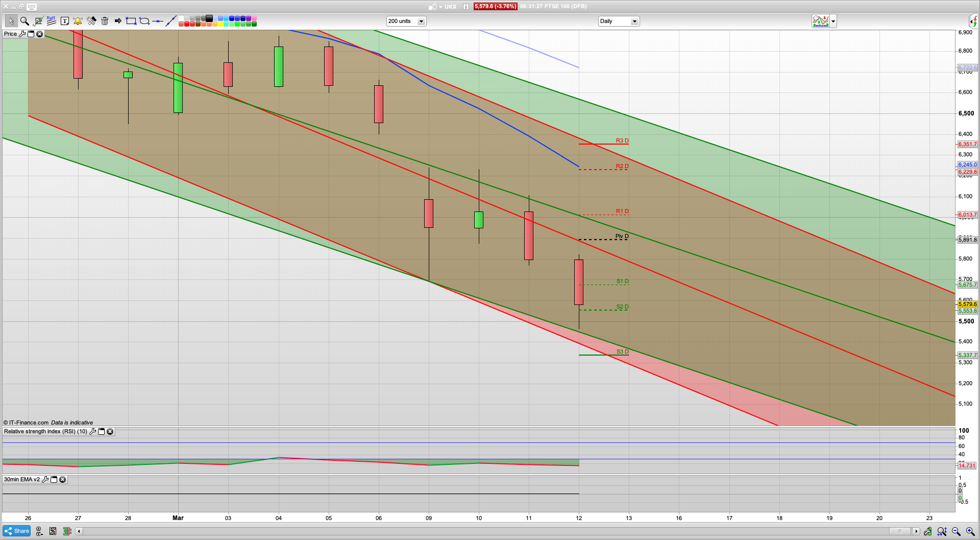This screenshot has width=980, height=540.
Task: Open the 200 units dropdown
Action: point(421,21)
